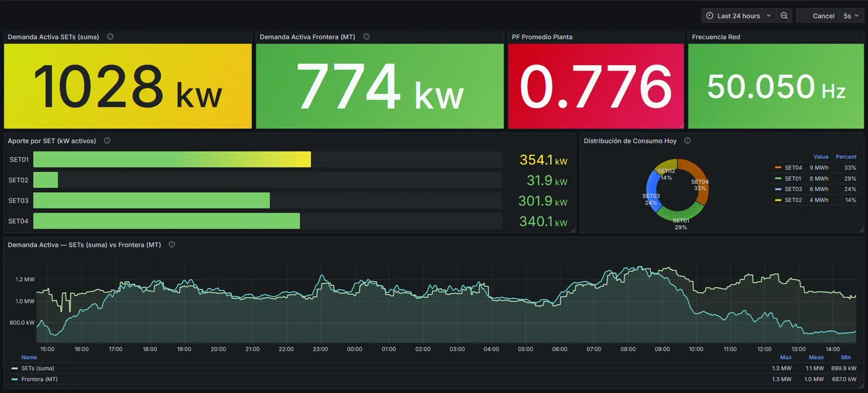Toggle the SET03 series in the pie legend

click(793, 189)
